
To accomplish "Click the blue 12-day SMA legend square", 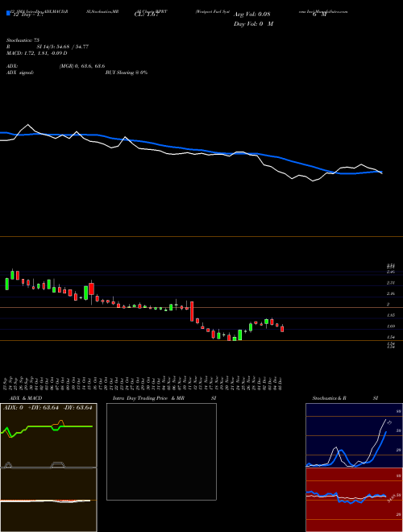I will [x=8, y=14].
